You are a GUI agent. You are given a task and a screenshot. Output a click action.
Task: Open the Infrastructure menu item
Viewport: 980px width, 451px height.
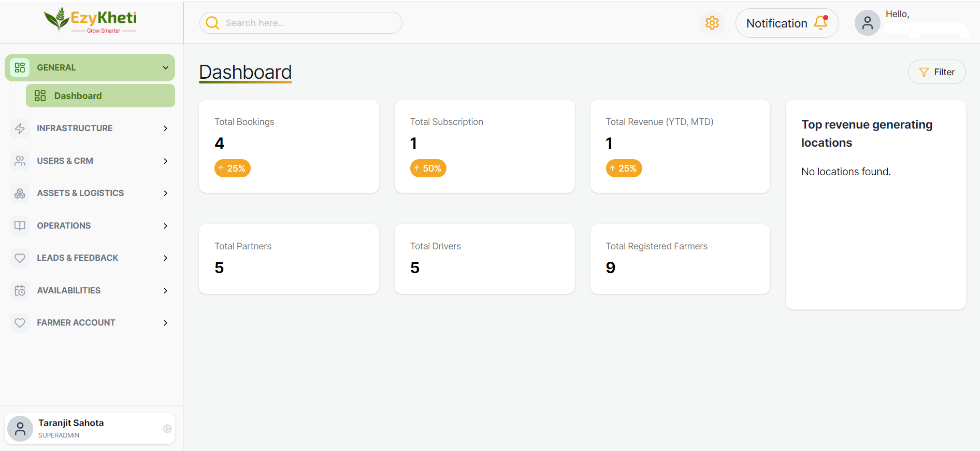75,129
